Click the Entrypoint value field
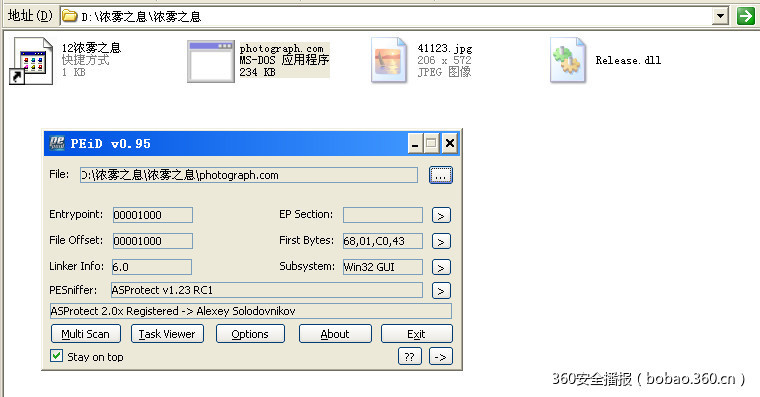This screenshot has height=397, width=760. (x=153, y=215)
